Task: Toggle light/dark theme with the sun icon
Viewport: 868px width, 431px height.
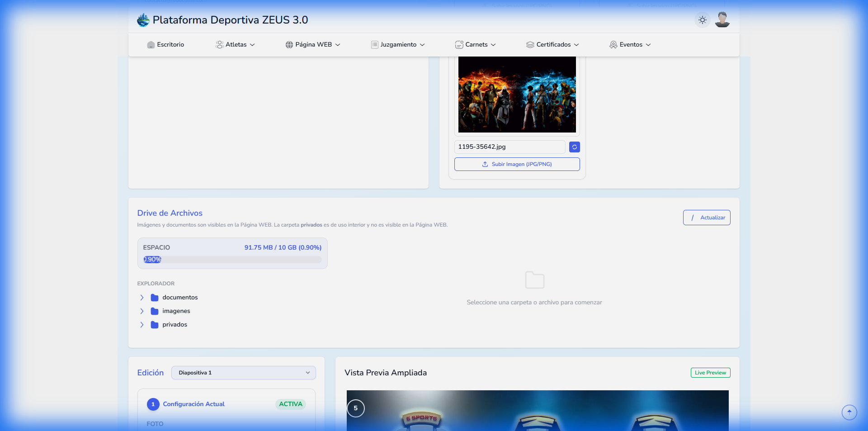Action: pyautogui.click(x=702, y=20)
